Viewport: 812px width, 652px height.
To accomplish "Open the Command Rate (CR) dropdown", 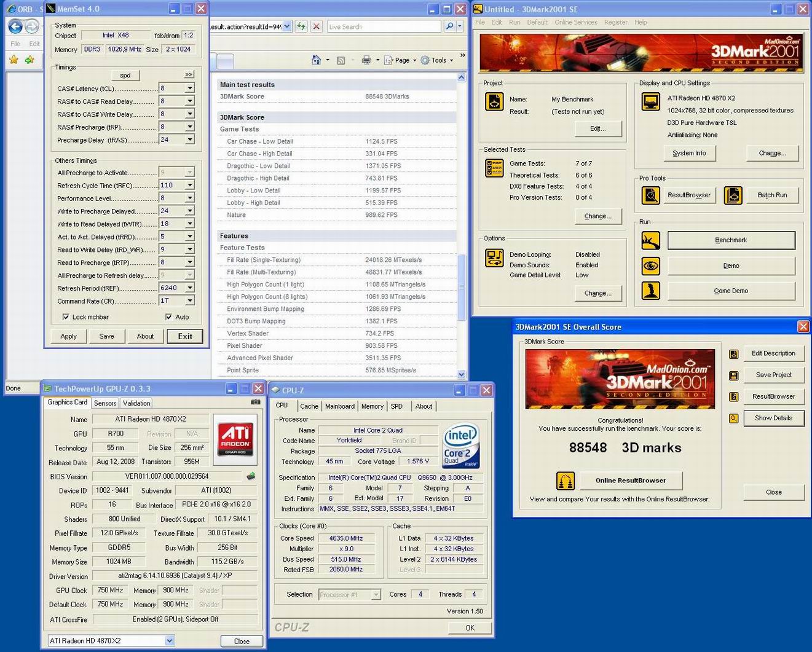I will tap(189, 300).
